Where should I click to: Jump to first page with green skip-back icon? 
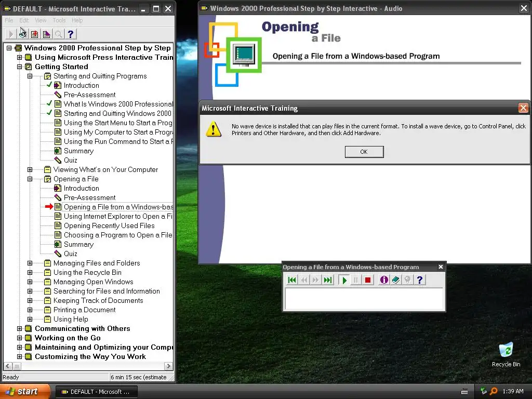[291, 280]
